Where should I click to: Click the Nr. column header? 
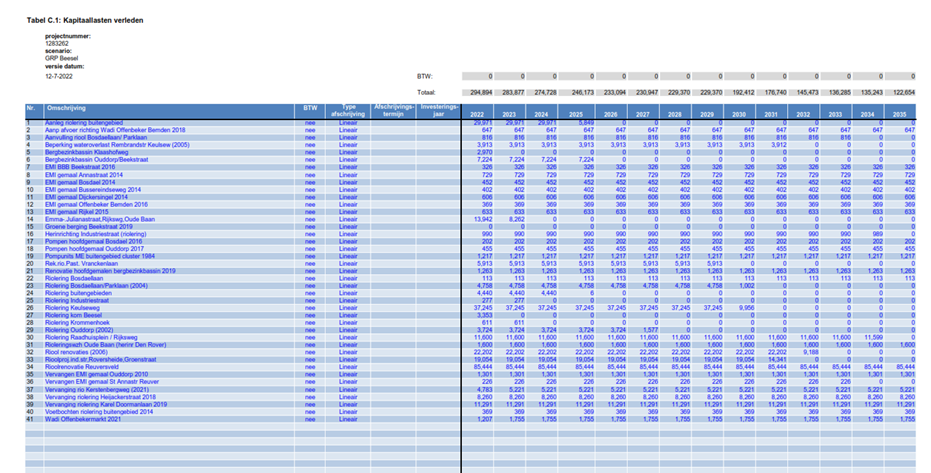[x=30, y=109]
